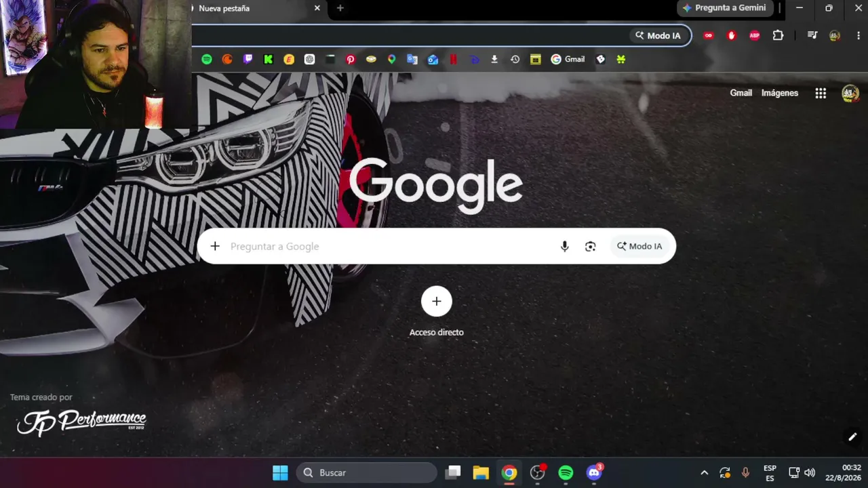Open Chrome's three-dot menu
868x488 pixels.
point(858,36)
